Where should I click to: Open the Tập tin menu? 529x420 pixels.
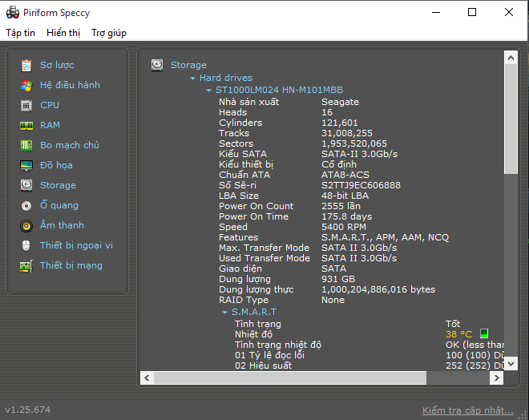click(x=21, y=33)
